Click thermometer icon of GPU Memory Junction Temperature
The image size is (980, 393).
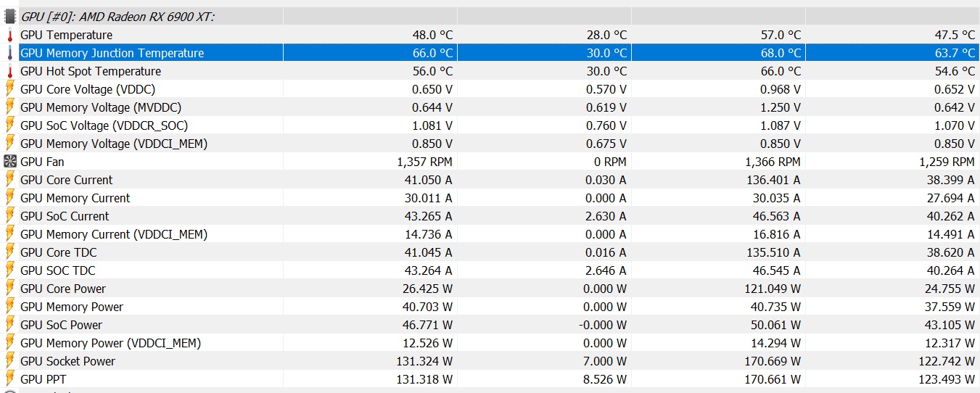[x=10, y=53]
